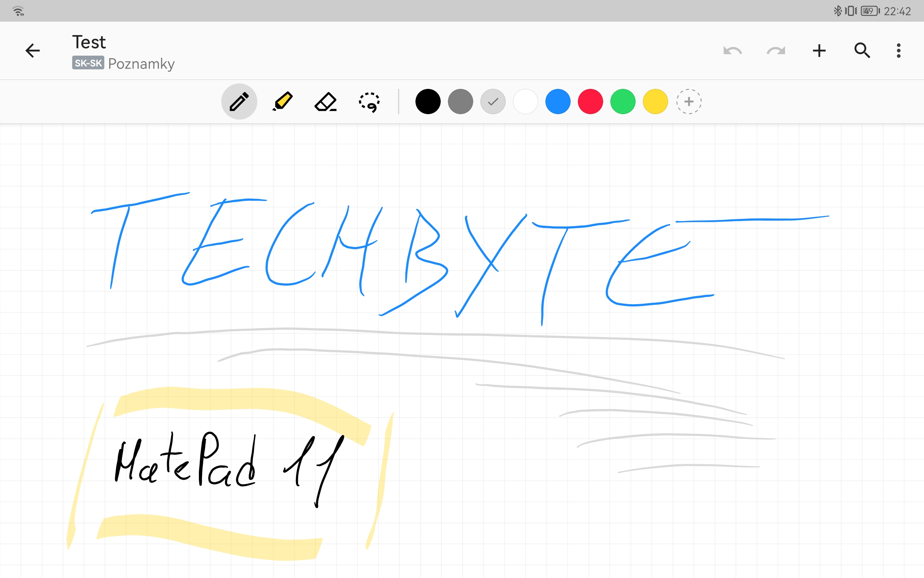Choose the yellow color swatch
This screenshot has width=924, height=578.
655,102
